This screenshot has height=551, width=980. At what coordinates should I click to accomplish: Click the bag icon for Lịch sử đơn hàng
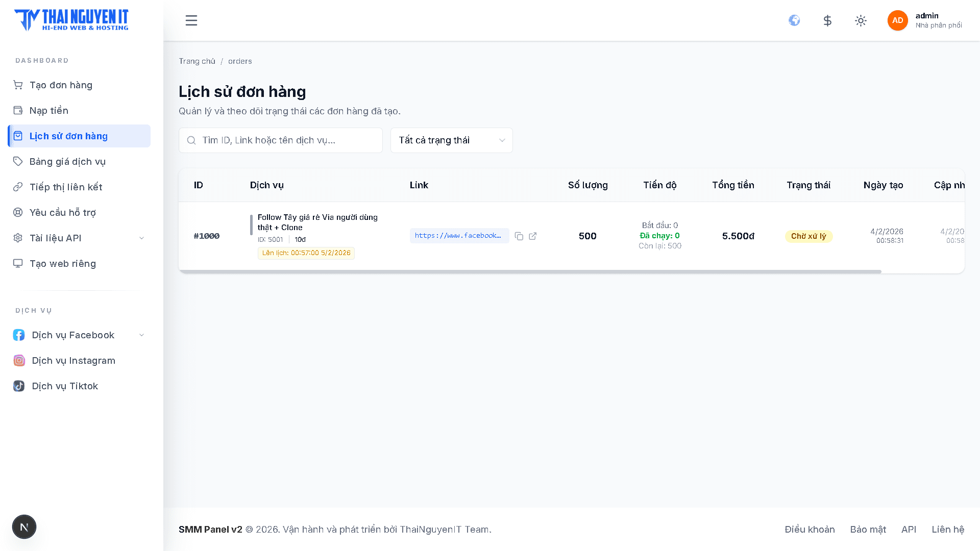(x=18, y=136)
